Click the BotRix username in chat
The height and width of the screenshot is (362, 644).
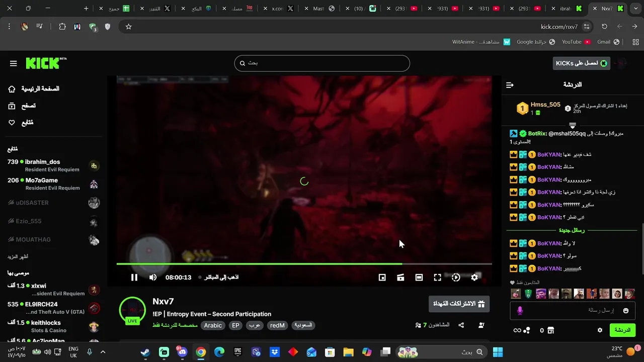coord(537,134)
